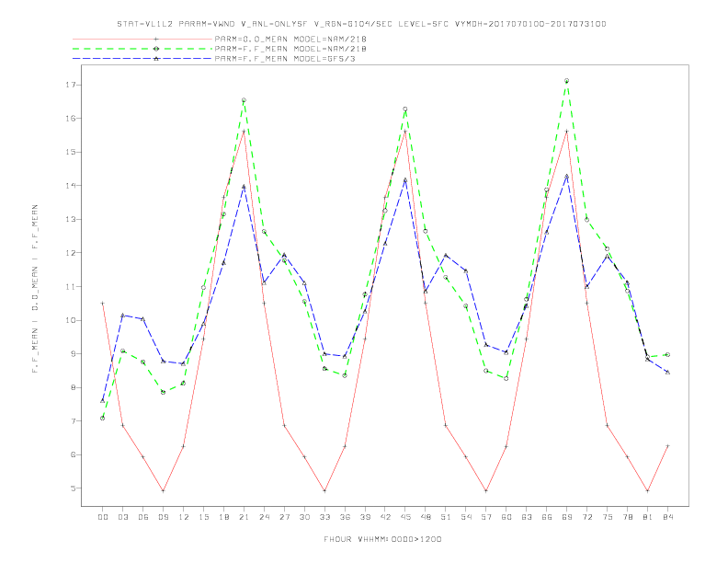Click y-axis tick label 10
This screenshot has height=563, width=728.
[x=71, y=320]
